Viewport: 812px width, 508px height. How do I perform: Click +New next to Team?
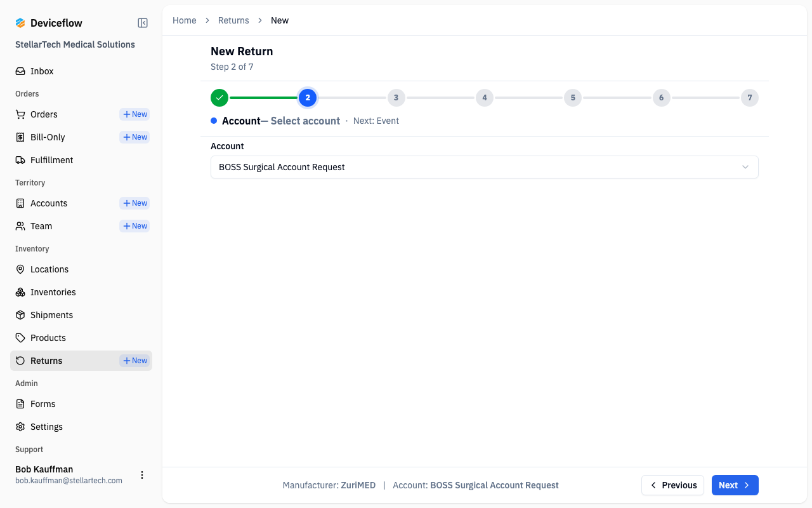(134, 226)
